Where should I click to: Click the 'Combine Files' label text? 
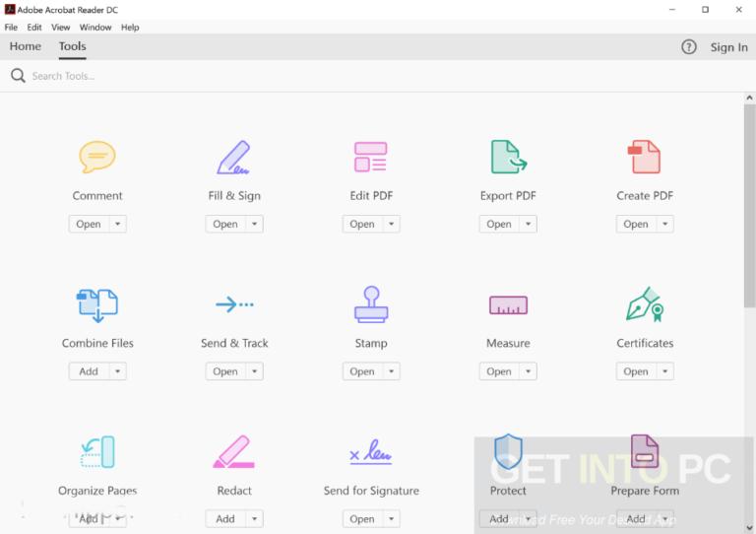(97, 343)
